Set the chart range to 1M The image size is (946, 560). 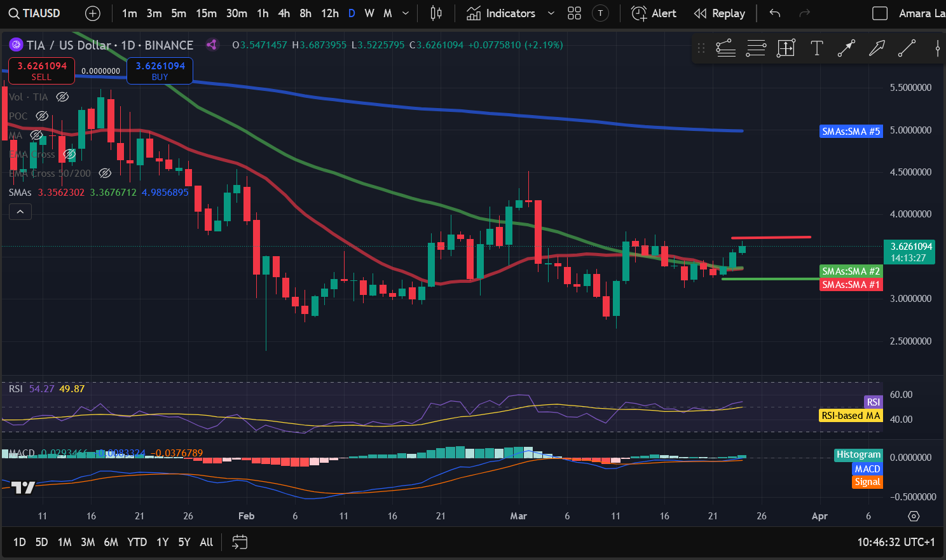click(64, 542)
